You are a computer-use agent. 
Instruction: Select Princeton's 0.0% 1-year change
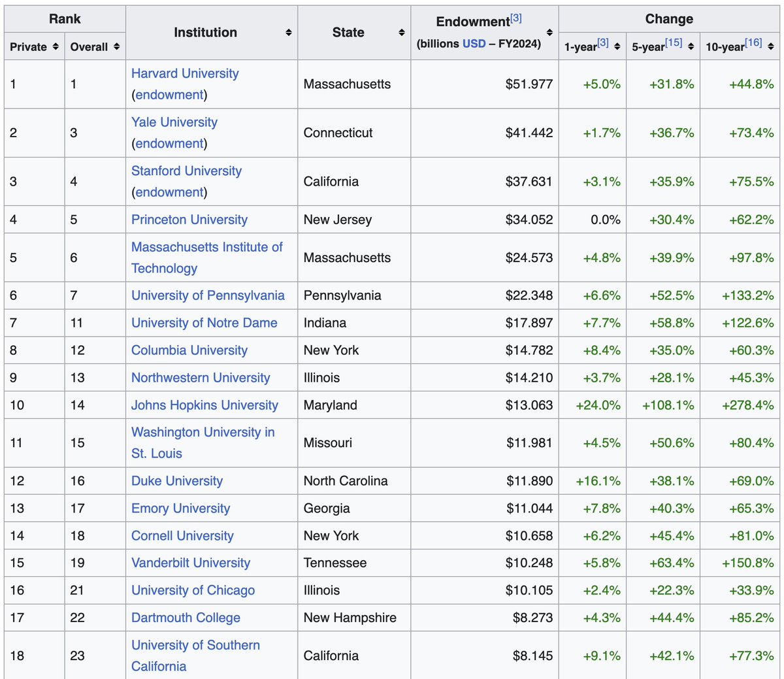pos(593,220)
